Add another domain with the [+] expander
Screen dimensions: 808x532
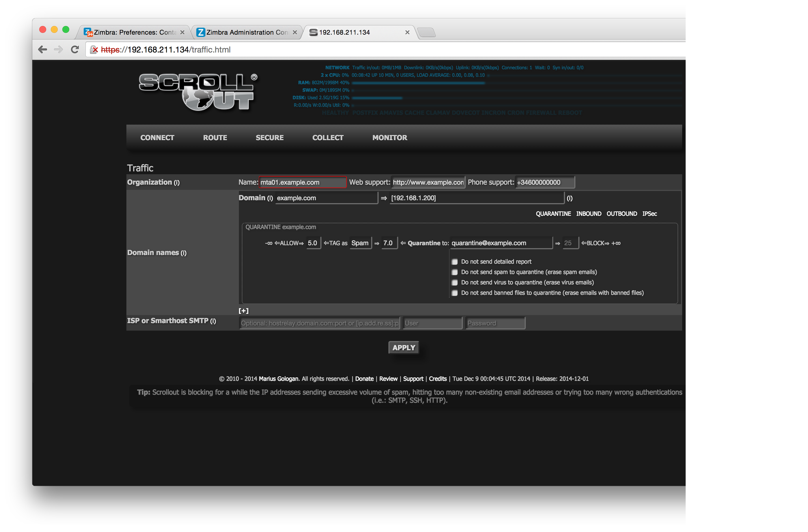pyautogui.click(x=244, y=311)
